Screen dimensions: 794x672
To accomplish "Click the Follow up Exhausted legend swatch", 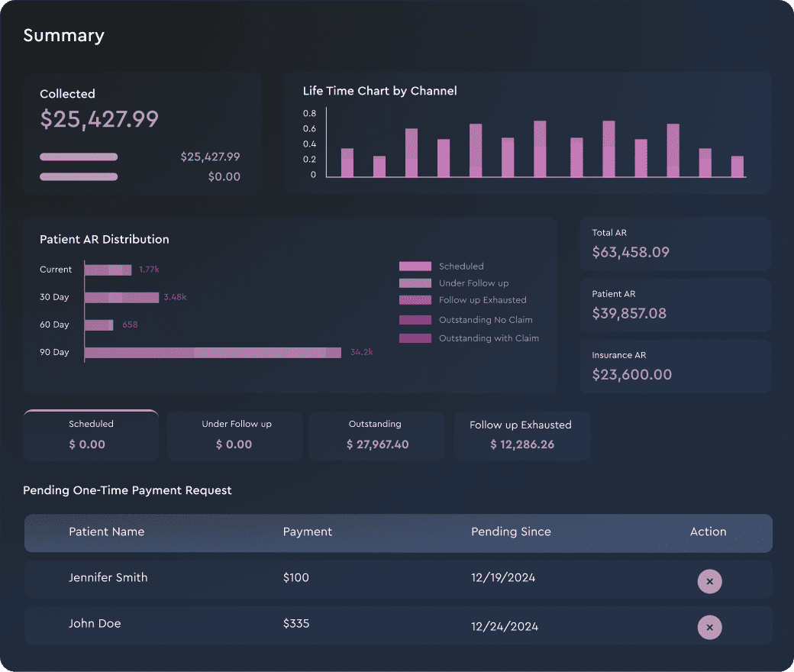I will pyautogui.click(x=415, y=300).
